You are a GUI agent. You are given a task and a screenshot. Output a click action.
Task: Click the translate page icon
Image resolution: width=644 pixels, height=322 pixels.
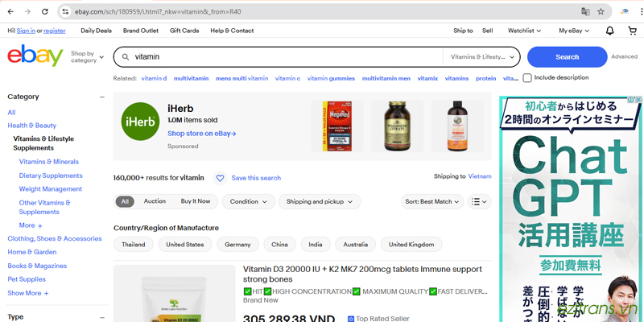(585, 11)
